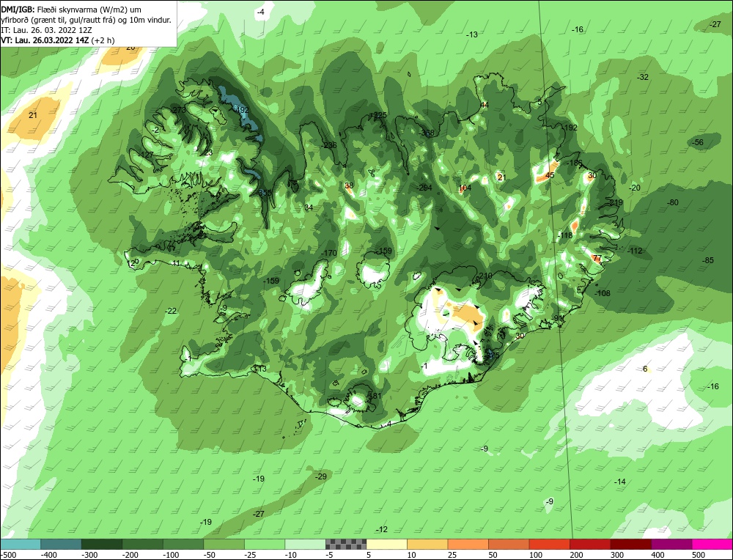This screenshot has width=733, height=560.
Task: Click the '-170' flux value on the map
Action: [329, 254]
